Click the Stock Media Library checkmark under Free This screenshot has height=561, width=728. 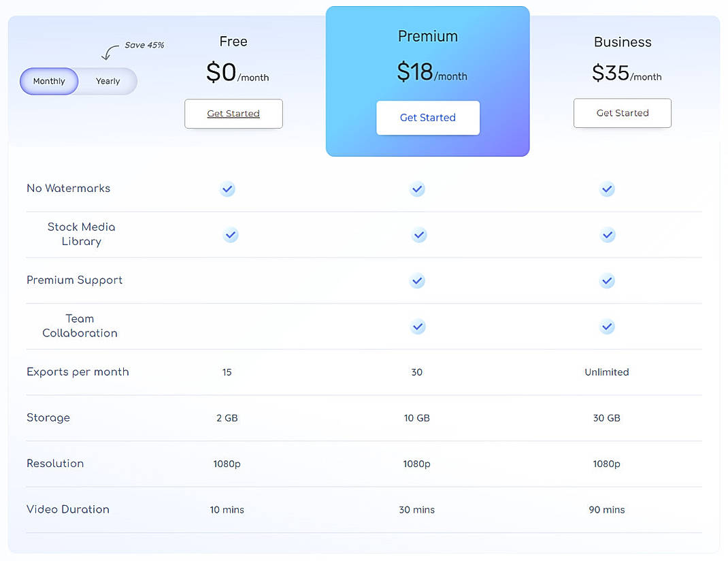tap(231, 235)
